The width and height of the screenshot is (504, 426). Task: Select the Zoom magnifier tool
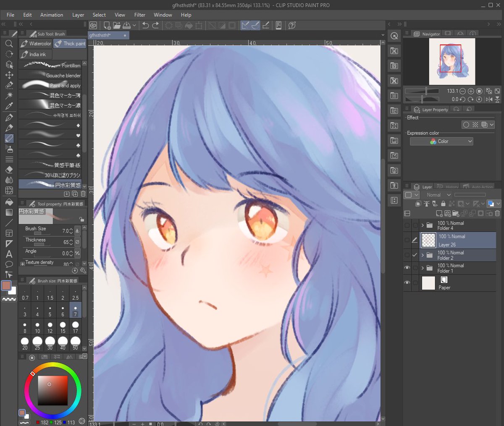(9, 44)
